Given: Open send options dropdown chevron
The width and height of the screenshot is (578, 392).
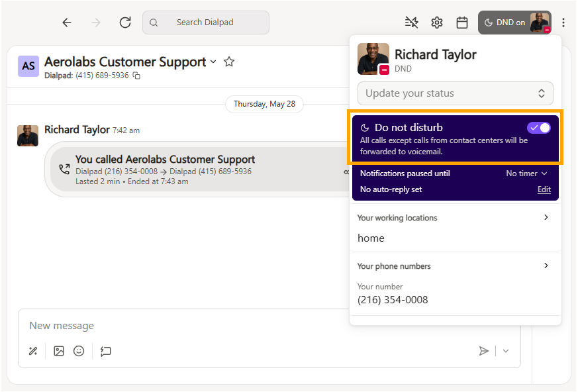Looking at the screenshot, I should (506, 351).
